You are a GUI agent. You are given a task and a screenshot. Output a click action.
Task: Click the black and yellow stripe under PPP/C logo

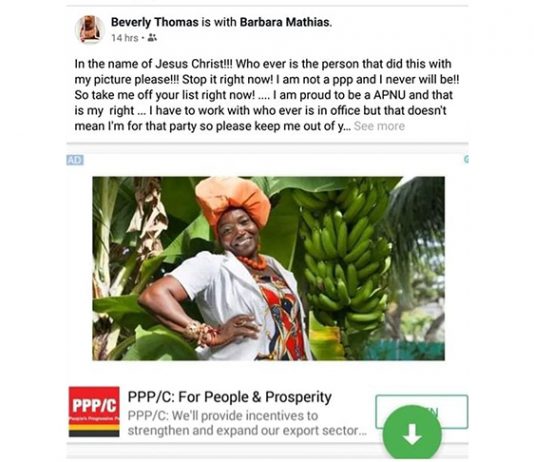[94, 430]
